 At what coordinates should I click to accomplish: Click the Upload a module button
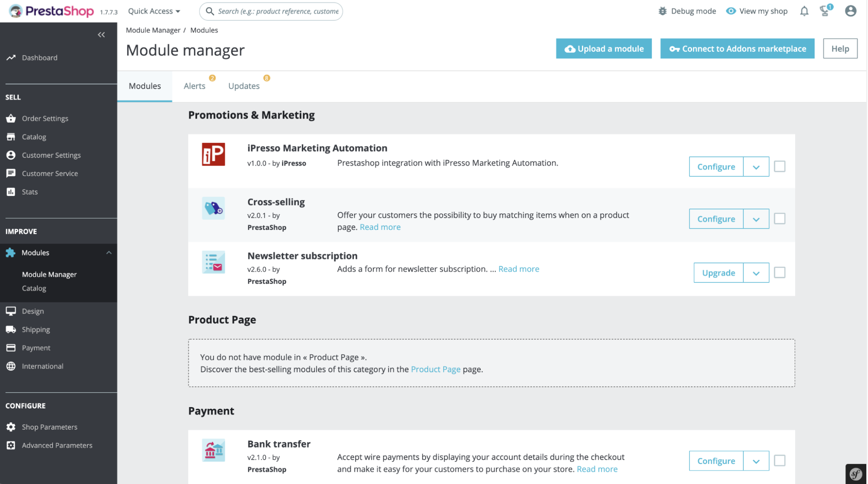click(x=604, y=49)
